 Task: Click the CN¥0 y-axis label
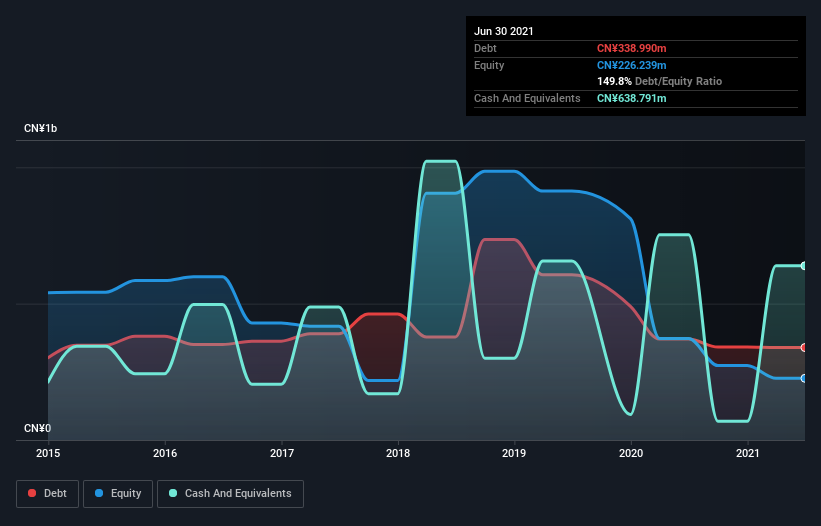[38, 428]
